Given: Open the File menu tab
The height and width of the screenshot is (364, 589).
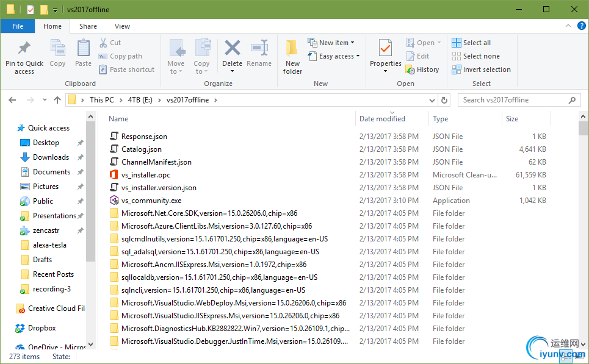Looking at the screenshot, I should [x=18, y=26].
